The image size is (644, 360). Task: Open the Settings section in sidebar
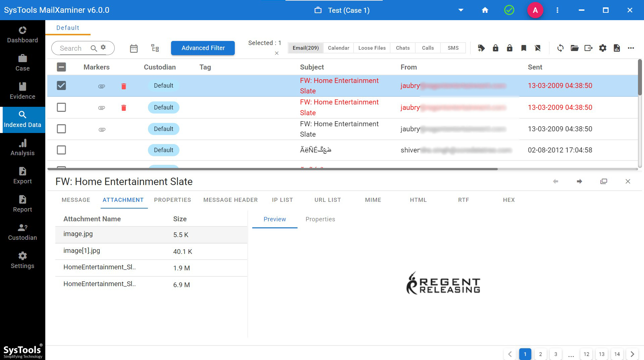tap(22, 260)
